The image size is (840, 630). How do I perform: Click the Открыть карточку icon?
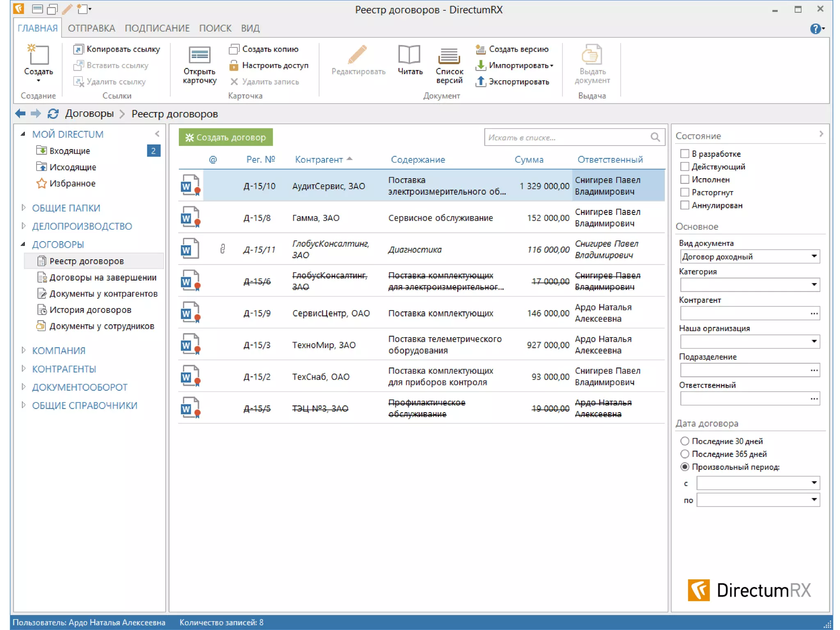point(199,55)
